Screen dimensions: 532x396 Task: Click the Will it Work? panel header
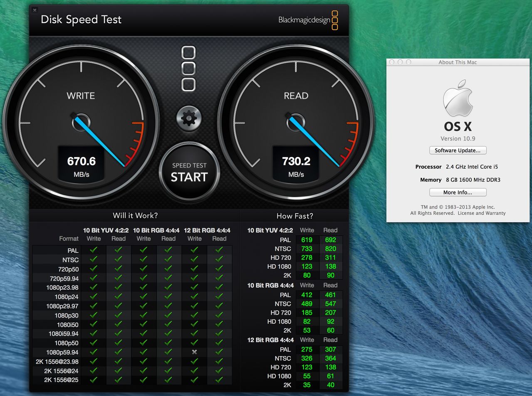135,216
